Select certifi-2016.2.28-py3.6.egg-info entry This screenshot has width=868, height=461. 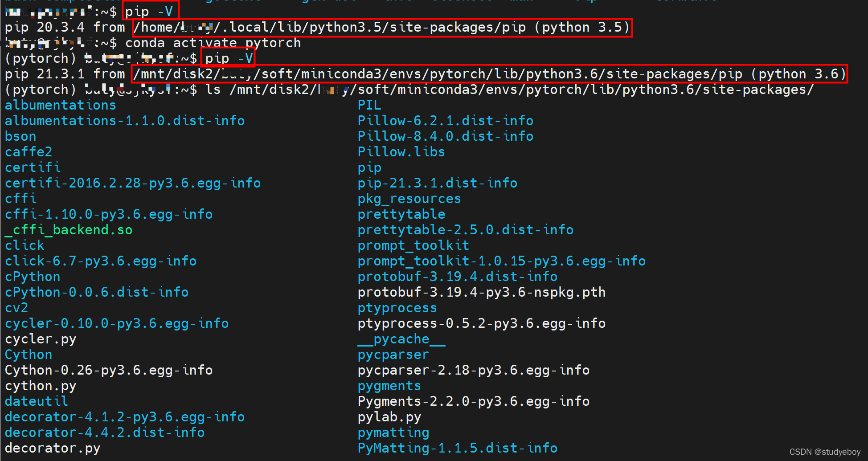tap(133, 183)
